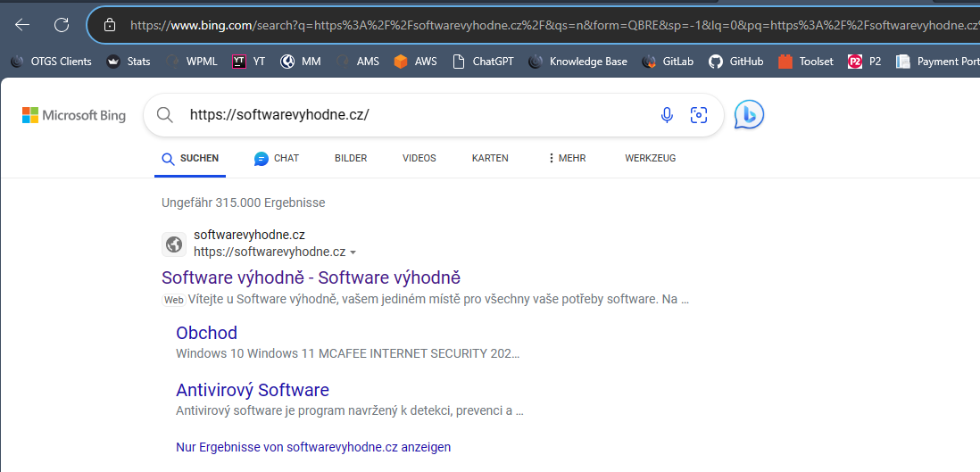Switch to the VIDEOS tab

pos(419,158)
